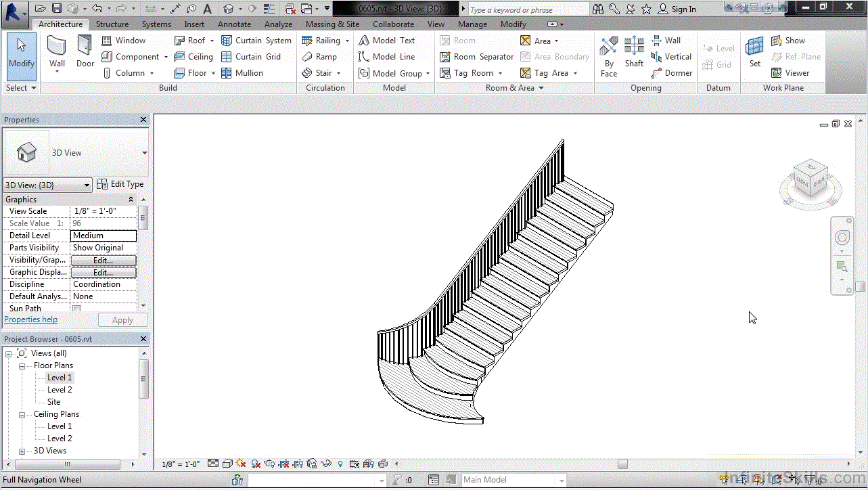The width and height of the screenshot is (868, 490).
Task: Open Visual Style from view control bar
Action: (228, 464)
